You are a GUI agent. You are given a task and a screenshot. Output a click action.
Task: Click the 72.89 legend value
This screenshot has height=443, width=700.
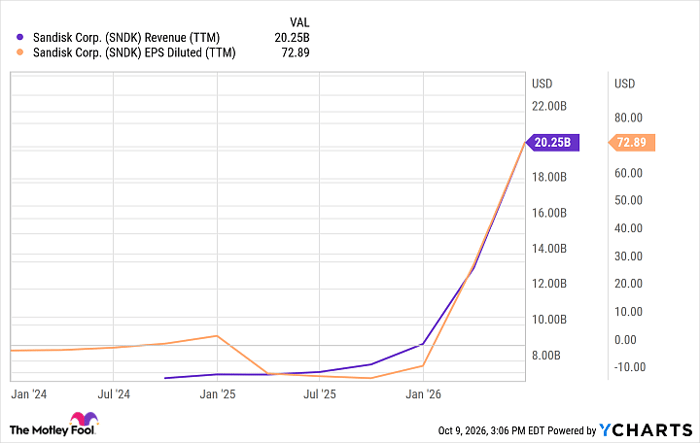pyautogui.click(x=296, y=52)
